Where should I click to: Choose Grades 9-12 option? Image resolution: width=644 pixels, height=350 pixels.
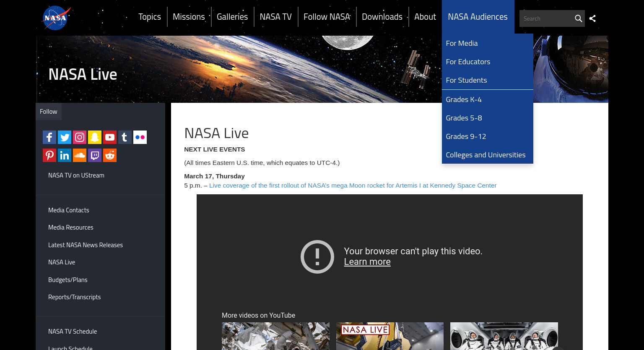click(x=488, y=136)
